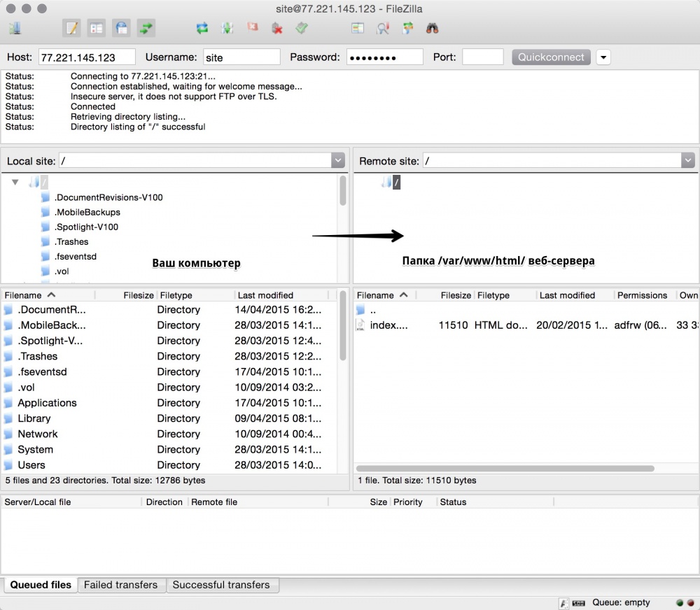The image size is (700, 610).
Task: Switch to the Queued files tab
Action: (x=41, y=585)
